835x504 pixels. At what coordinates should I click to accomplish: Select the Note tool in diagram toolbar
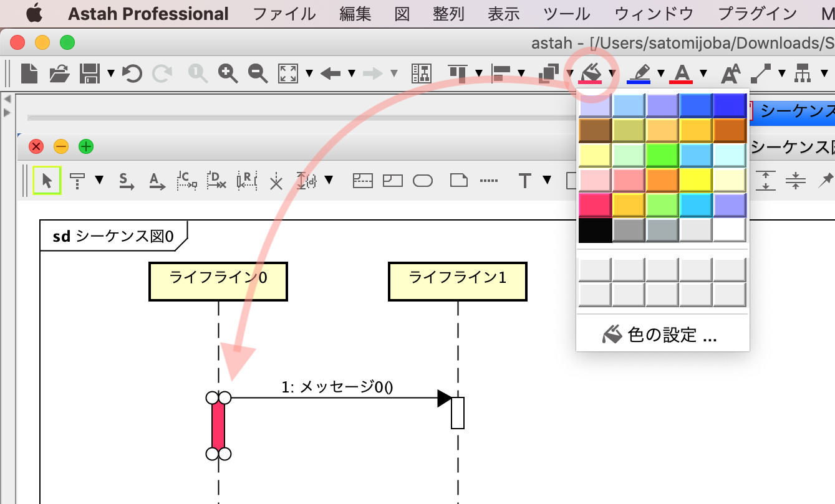click(x=459, y=181)
